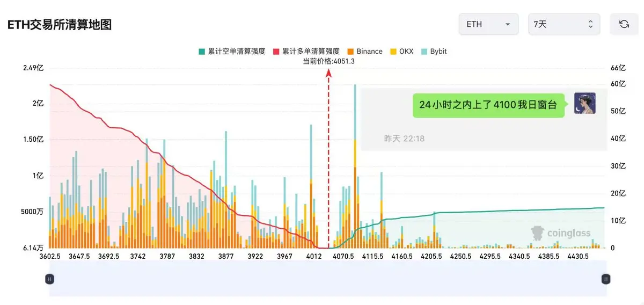Screen dimensions: 644x305
Task: Click the 3787 price axis label
Action: point(167,257)
